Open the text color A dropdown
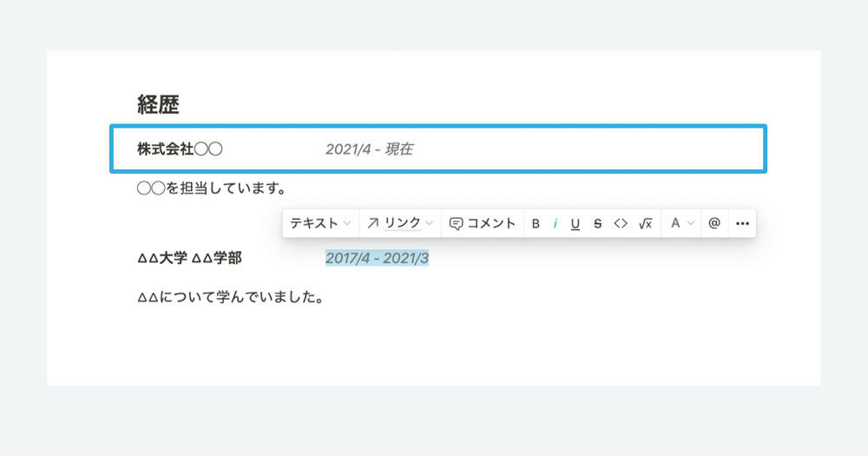 (681, 223)
